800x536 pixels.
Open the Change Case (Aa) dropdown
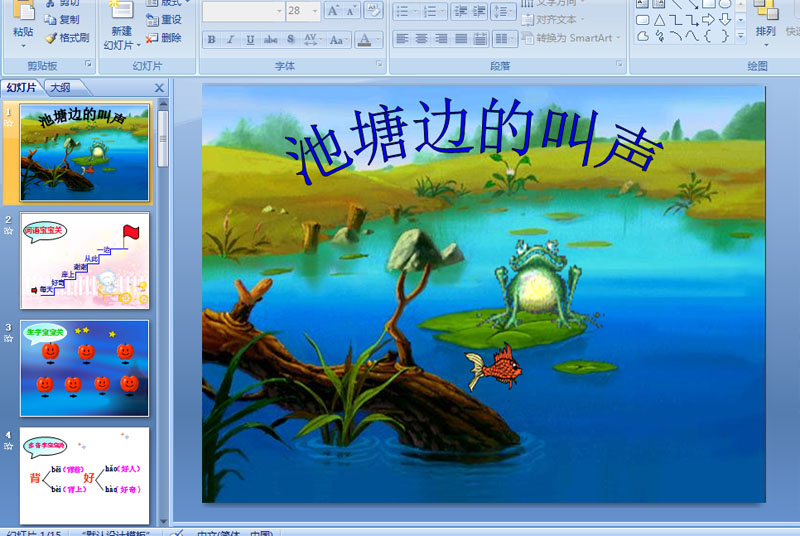pos(339,39)
